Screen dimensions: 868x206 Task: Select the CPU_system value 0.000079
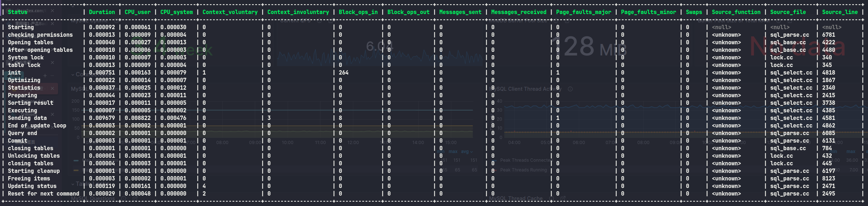click(173, 72)
